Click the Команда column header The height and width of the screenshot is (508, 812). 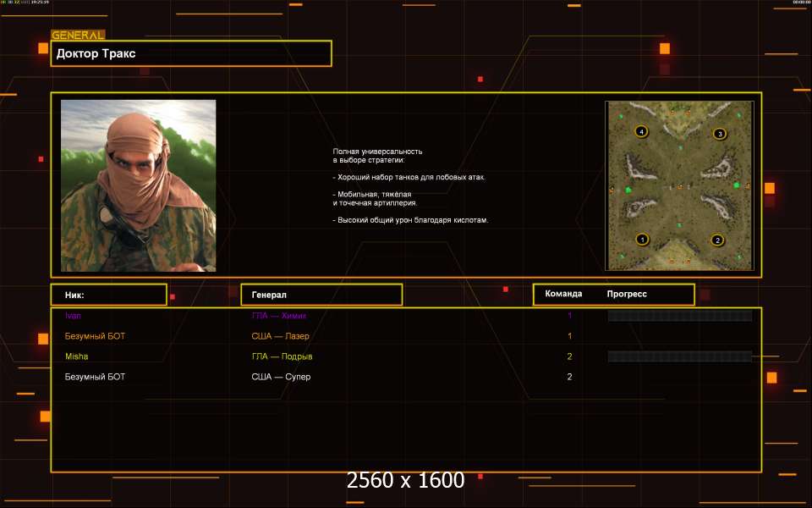point(563,295)
